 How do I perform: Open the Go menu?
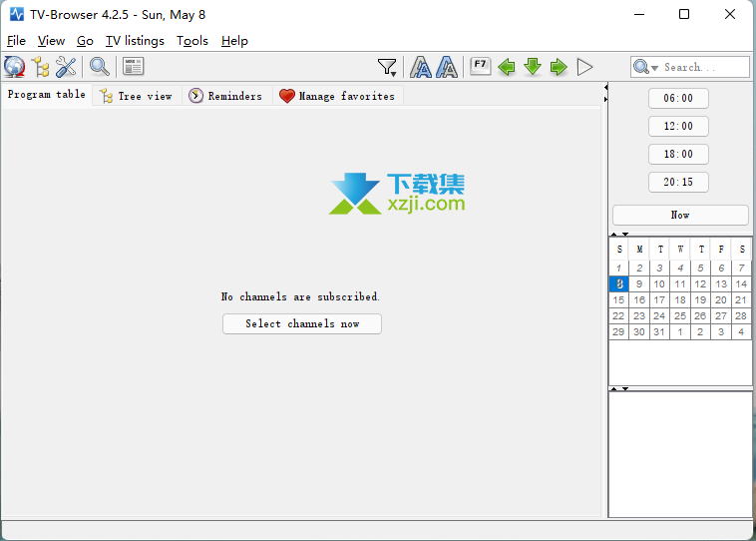pos(85,41)
